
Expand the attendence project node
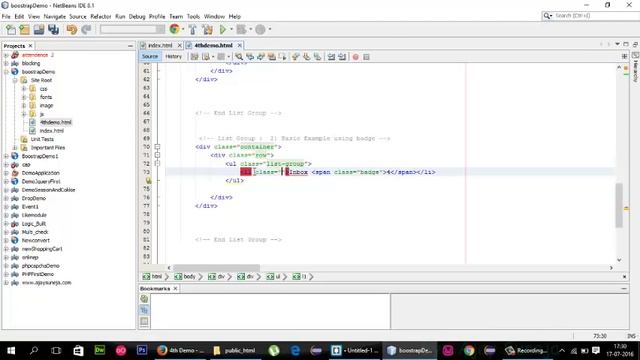coord(6,55)
